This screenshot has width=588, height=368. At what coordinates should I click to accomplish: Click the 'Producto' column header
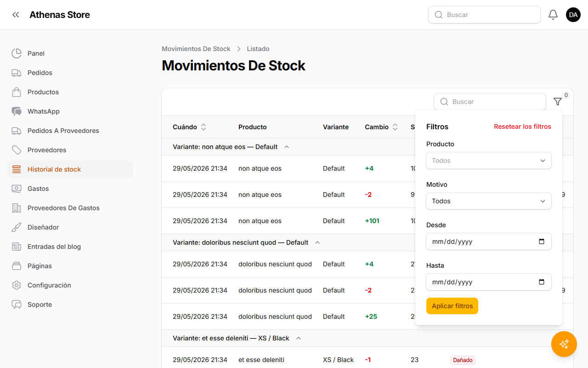coord(253,127)
